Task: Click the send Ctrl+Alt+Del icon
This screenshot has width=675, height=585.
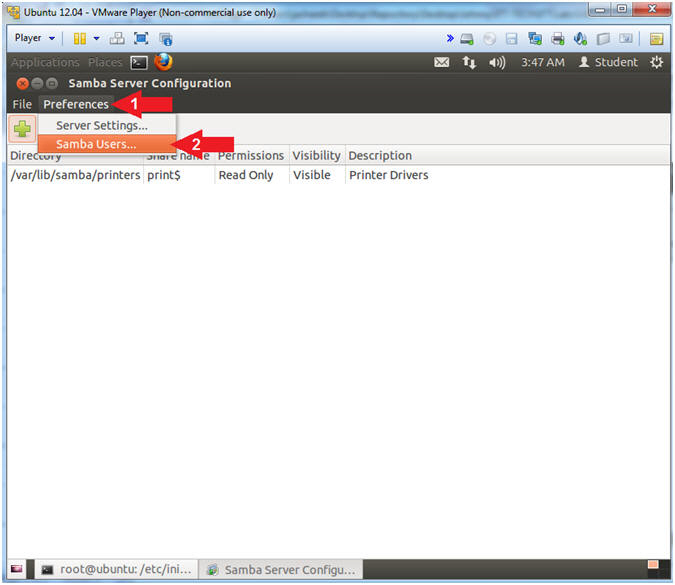Action: 117,39
